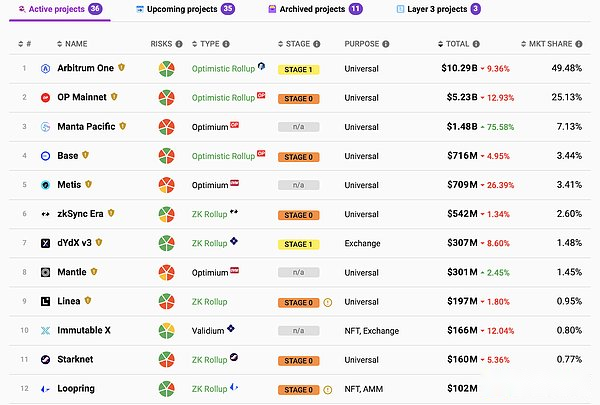This screenshot has width=600, height=405.
Task: Click the Arbitrum One project logo icon
Action: pyautogui.click(x=46, y=69)
